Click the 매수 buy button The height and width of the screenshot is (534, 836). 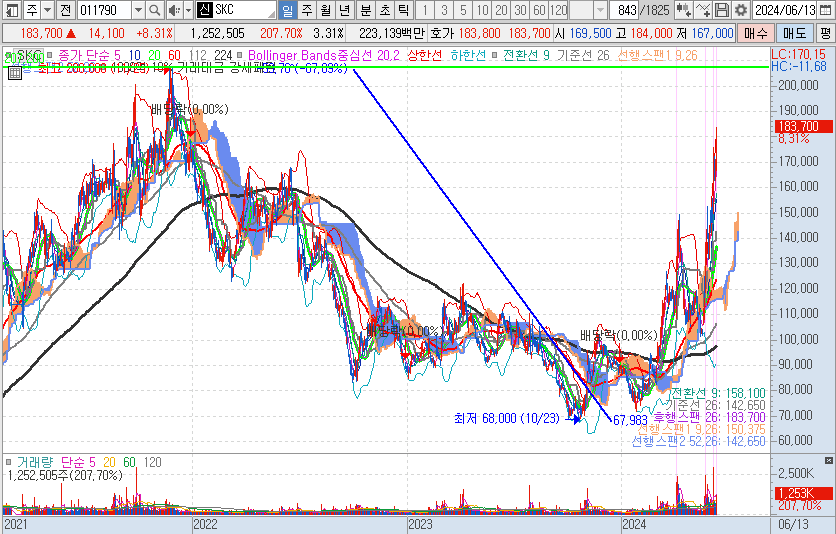point(755,34)
